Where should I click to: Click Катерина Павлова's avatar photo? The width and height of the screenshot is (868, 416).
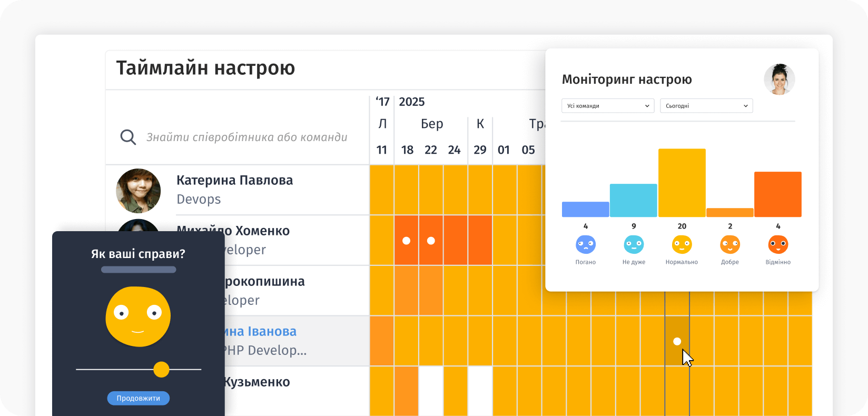[138, 191]
